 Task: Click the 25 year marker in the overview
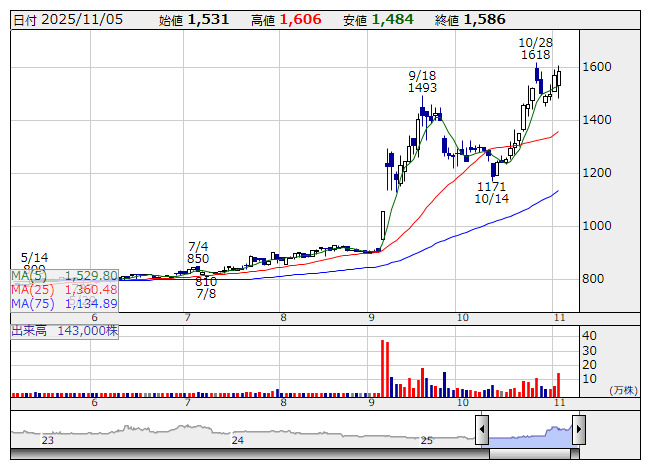[426, 440]
